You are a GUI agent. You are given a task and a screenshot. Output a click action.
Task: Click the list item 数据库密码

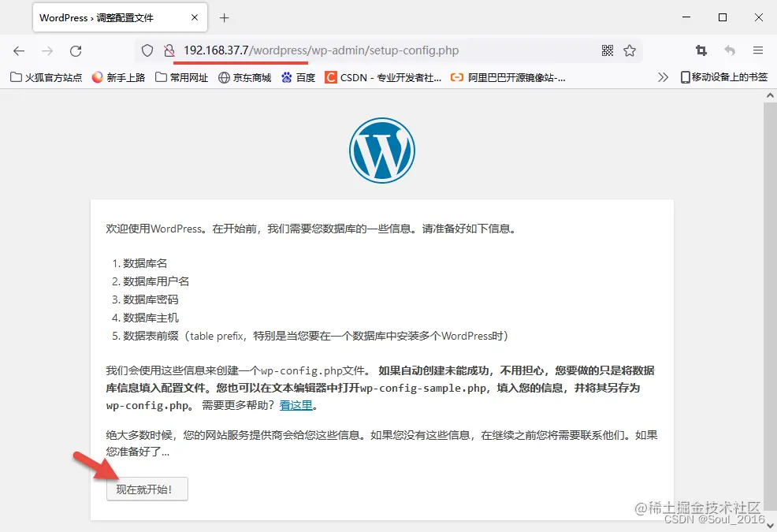151,299
